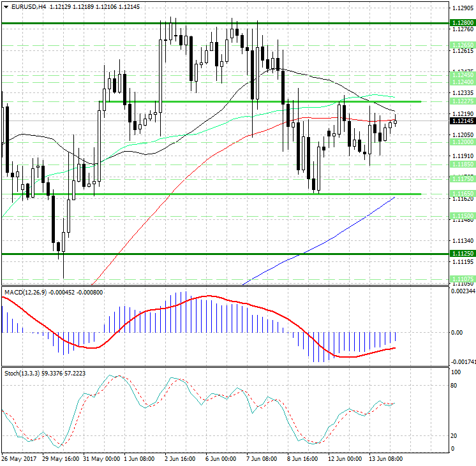
Task: Select the MACD(12,26,9) indicator label
Action: [x=26, y=293]
